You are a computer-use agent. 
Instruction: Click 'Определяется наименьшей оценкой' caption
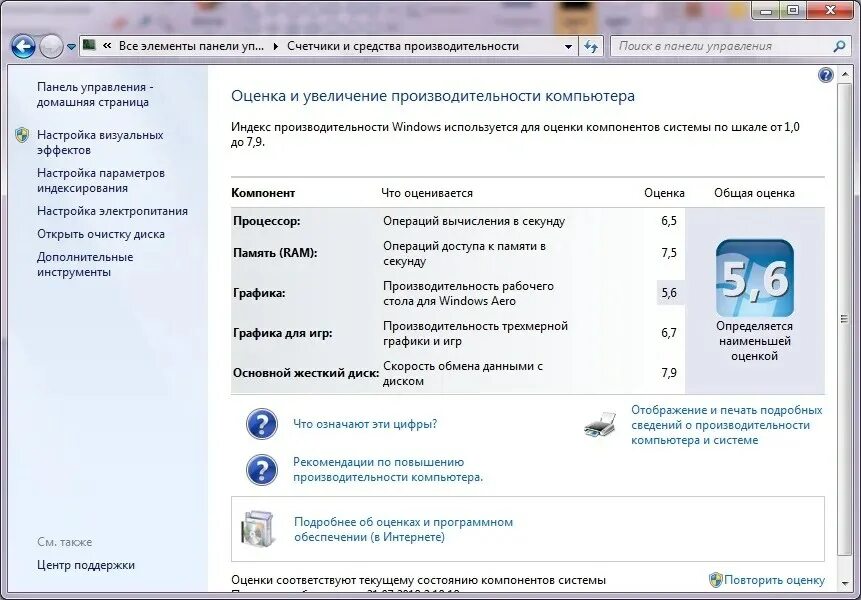click(754, 341)
